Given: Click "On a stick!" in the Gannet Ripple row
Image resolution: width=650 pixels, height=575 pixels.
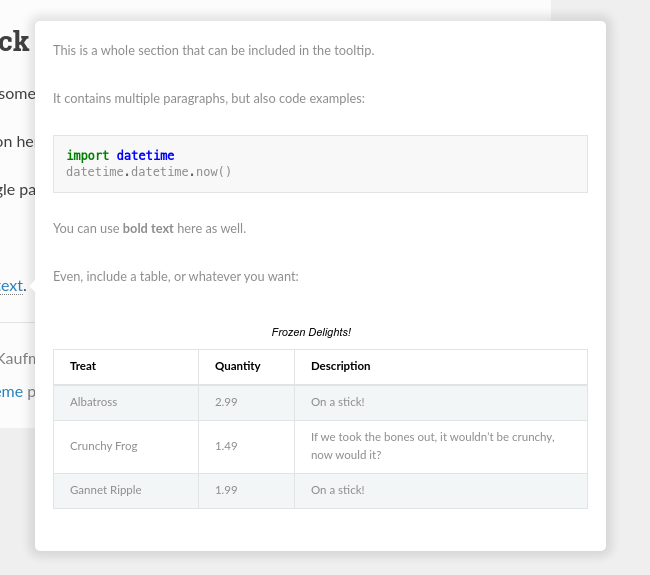Looking at the screenshot, I should [x=338, y=490].
